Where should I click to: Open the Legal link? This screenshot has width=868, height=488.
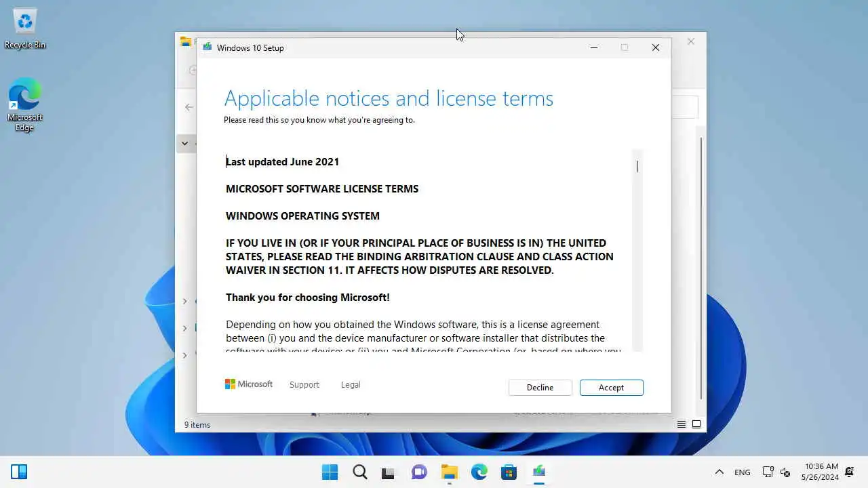[351, 385]
